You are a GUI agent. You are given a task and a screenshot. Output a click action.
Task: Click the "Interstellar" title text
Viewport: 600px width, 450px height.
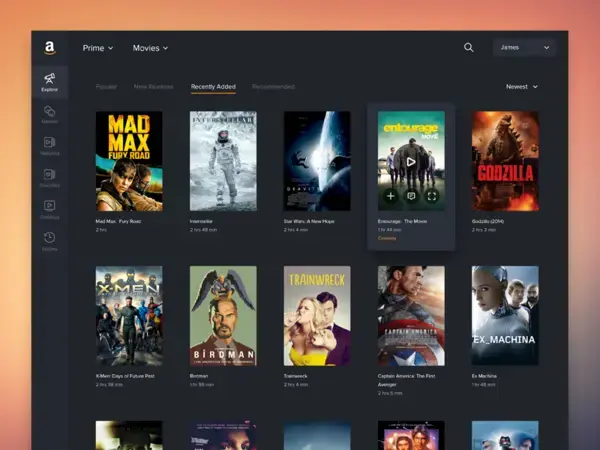coord(201,221)
